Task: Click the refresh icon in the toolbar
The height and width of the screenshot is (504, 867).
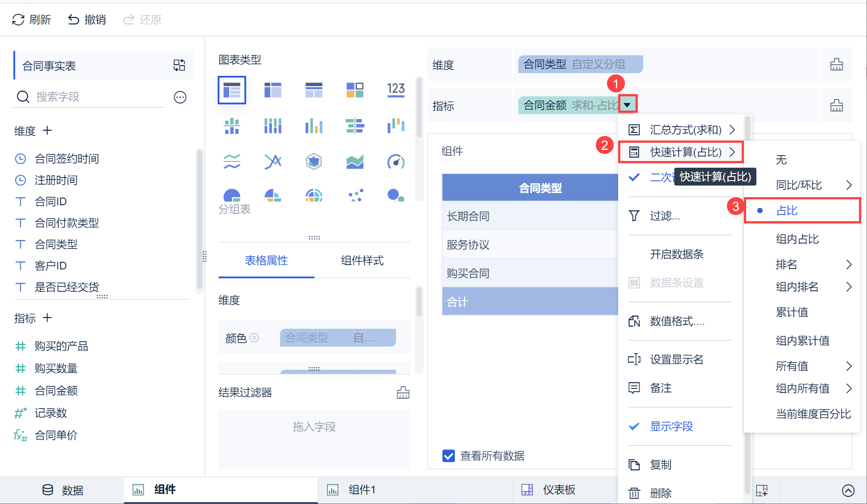Action: tap(18, 20)
